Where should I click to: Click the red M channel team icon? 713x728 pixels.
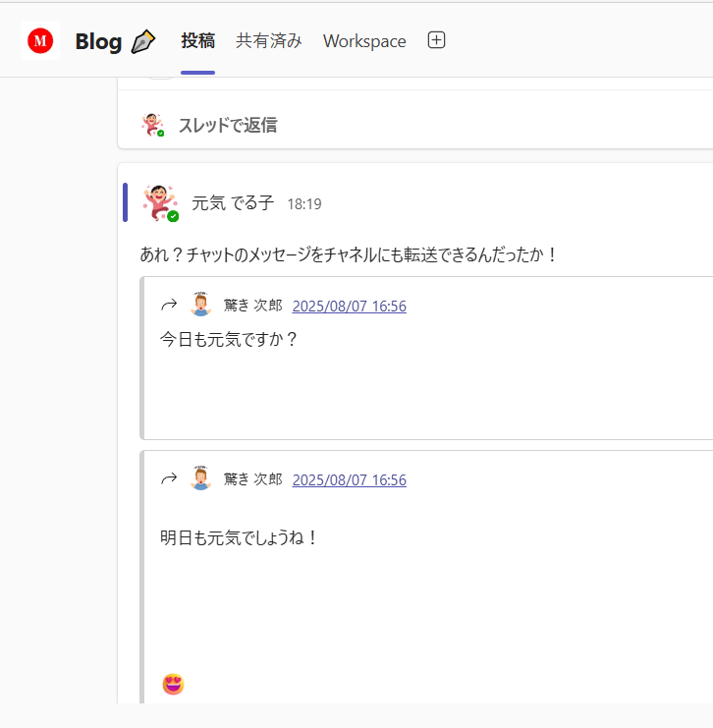coord(40,41)
